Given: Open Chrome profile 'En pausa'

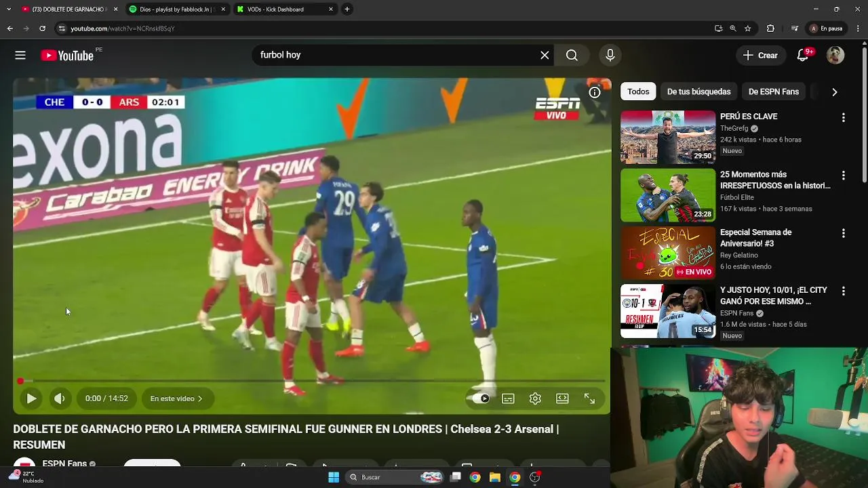Looking at the screenshot, I should pyautogui.click(x=826, y=28).
